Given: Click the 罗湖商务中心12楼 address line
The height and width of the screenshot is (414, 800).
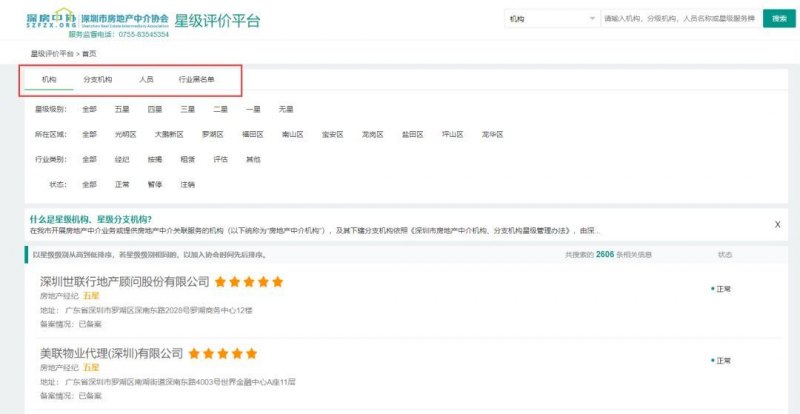Looking at the screenshot, I should click(x=146, y=310).
